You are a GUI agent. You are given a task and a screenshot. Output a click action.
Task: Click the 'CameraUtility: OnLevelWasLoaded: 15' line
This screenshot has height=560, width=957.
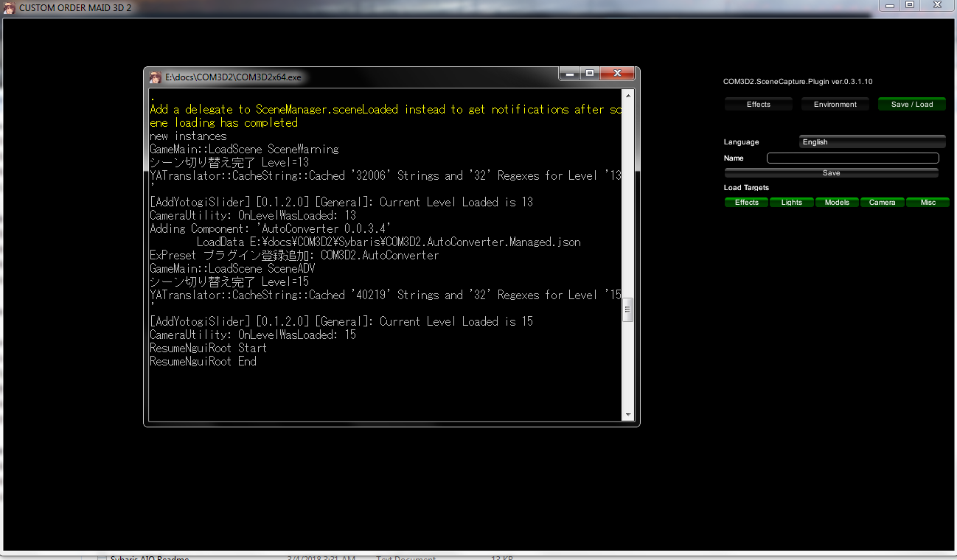pyautogui.click(x=253, y=335)
